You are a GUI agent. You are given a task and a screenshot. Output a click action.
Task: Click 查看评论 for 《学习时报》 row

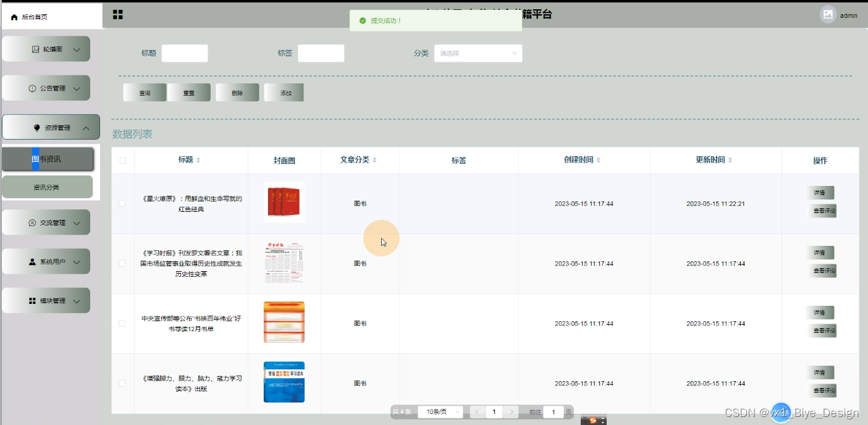[822, 271]
